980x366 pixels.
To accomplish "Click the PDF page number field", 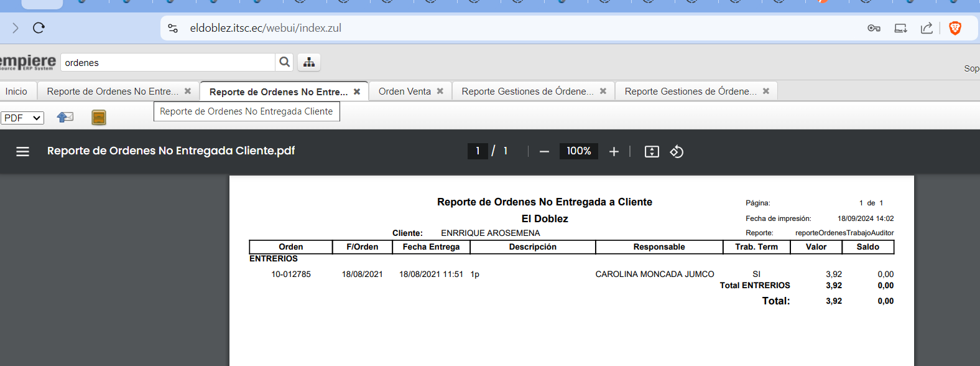I will click(478, 151).
